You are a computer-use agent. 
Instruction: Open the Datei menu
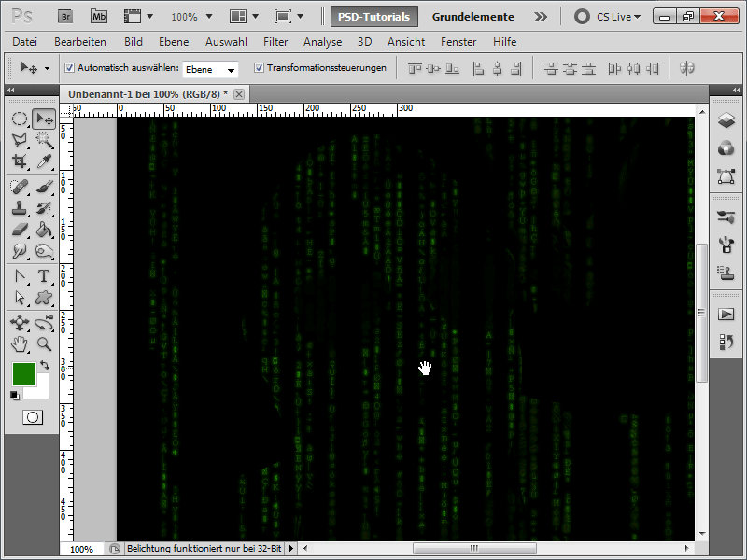click(25, 42)
